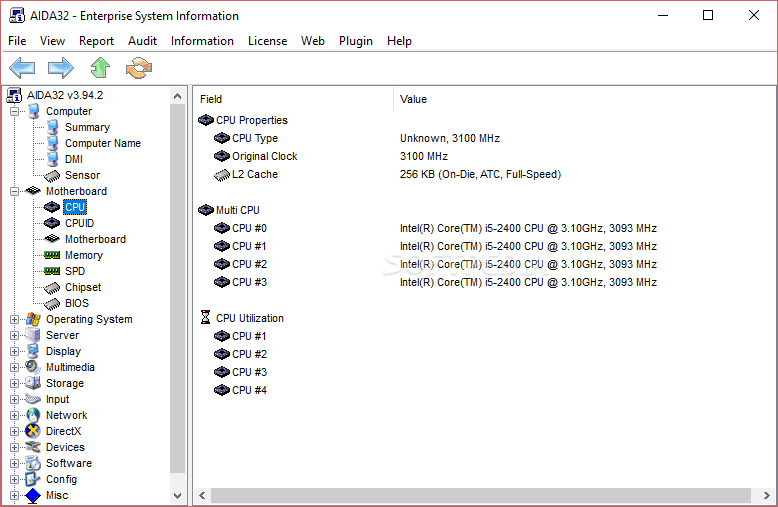Click the Storage drive icon

pyautogui.click(x=33, y=383)
